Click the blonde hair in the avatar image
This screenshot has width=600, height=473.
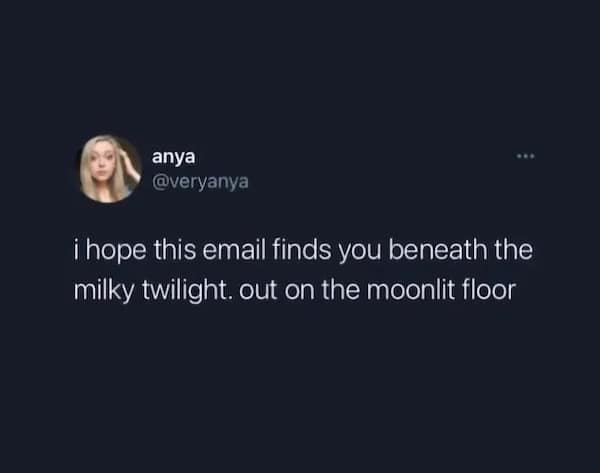click(x=89, y=170)
